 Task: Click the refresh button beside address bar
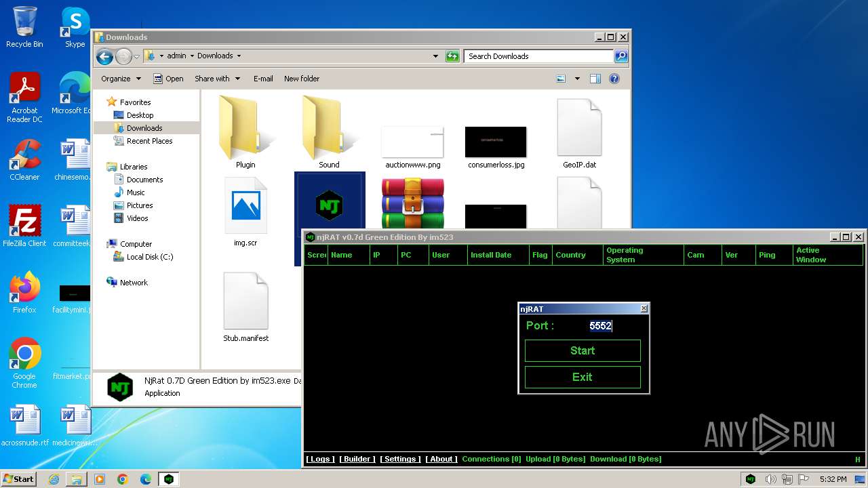[452, 56]
